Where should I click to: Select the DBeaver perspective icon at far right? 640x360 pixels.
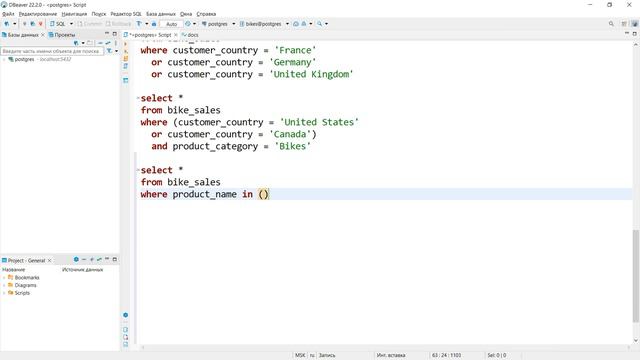[634, 24]
